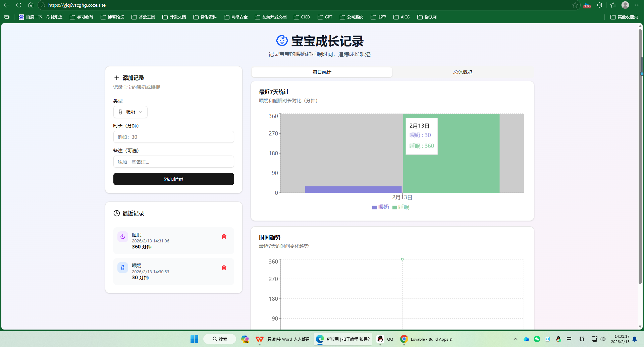Image resolution: width=644 pixels, height=347 pixels.
Task: Delete the 喂奶 30分钟 record via its trash icon
Action: (224, 268)
